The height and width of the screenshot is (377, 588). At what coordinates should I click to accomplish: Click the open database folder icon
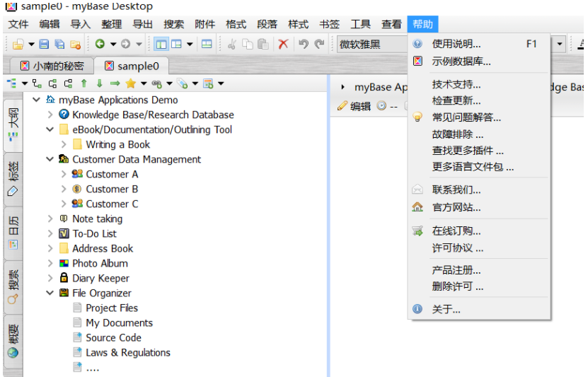[x=17, y=45]
